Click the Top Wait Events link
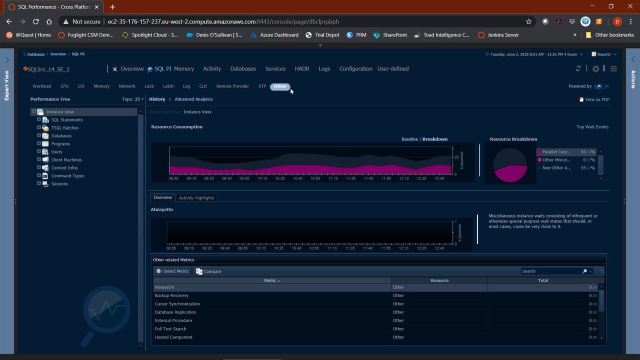This screenshot has width=640, height=360. tap(592, 127)
